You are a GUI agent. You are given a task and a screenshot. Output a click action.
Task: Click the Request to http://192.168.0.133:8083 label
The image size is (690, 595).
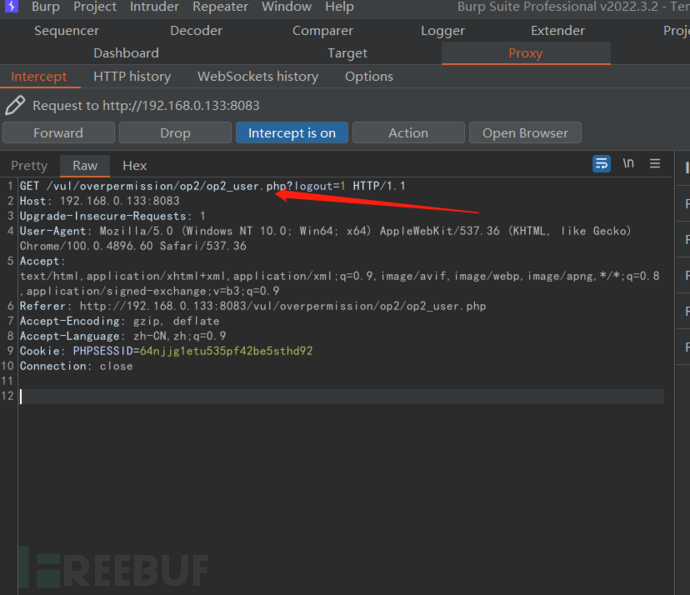tap(146, 106)
